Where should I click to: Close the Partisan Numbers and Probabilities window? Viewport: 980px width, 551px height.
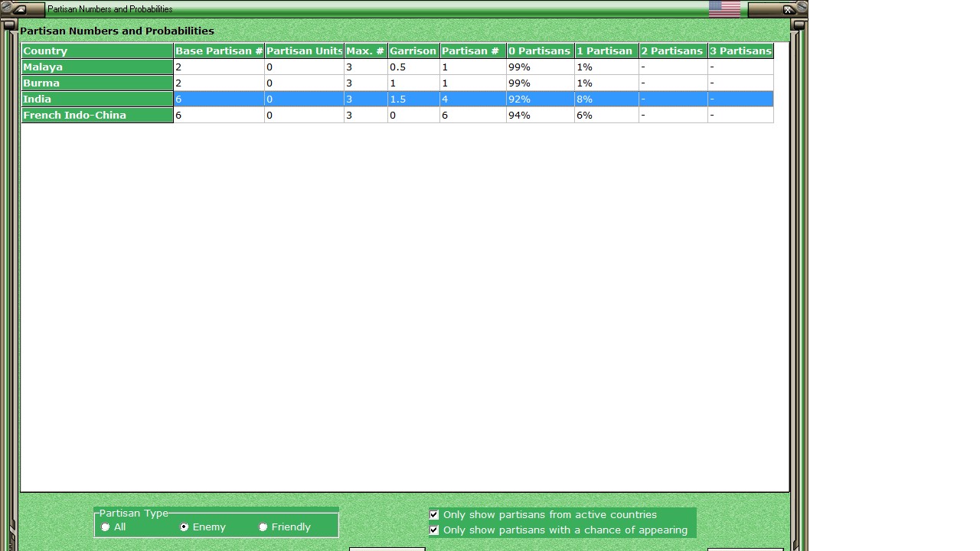click(788, 9)
